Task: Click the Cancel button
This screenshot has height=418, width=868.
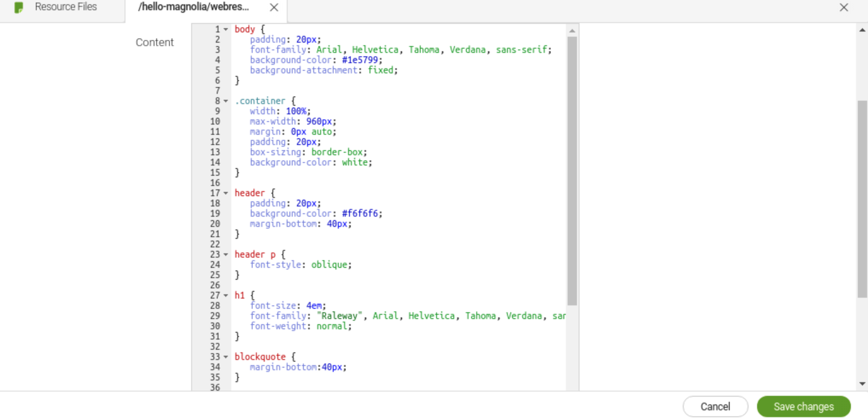Action: pyautogui.click(x=715, y=406)
